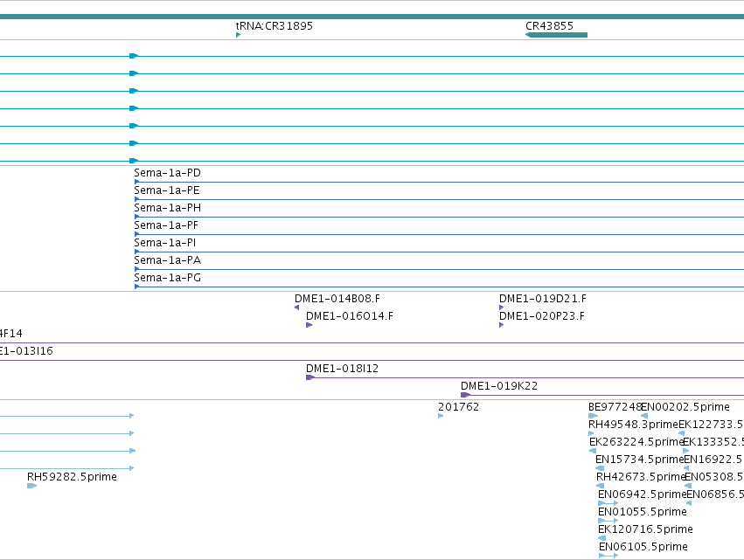744x560 pixels.
Task: Select the Sema-1a-PD start arrow glyph
Action: [137, 182]
